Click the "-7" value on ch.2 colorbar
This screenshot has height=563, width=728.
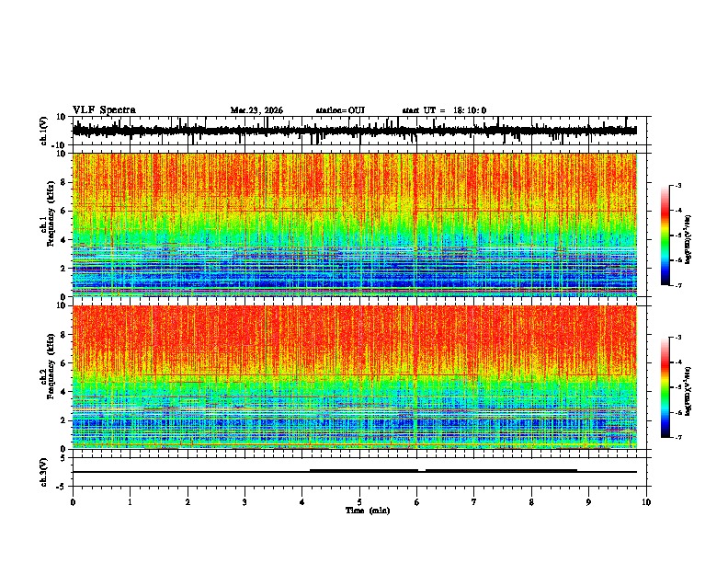coord(677,437)
